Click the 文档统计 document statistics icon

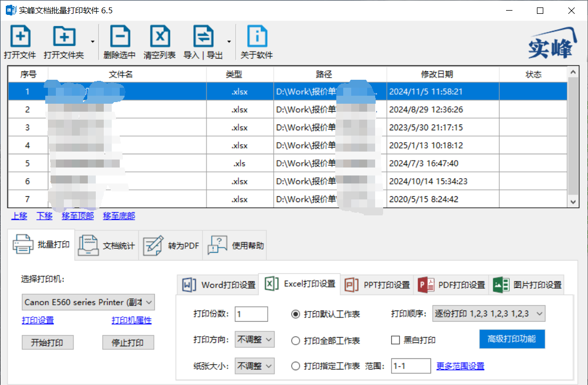pyautogui.click(x=88, y=246)
